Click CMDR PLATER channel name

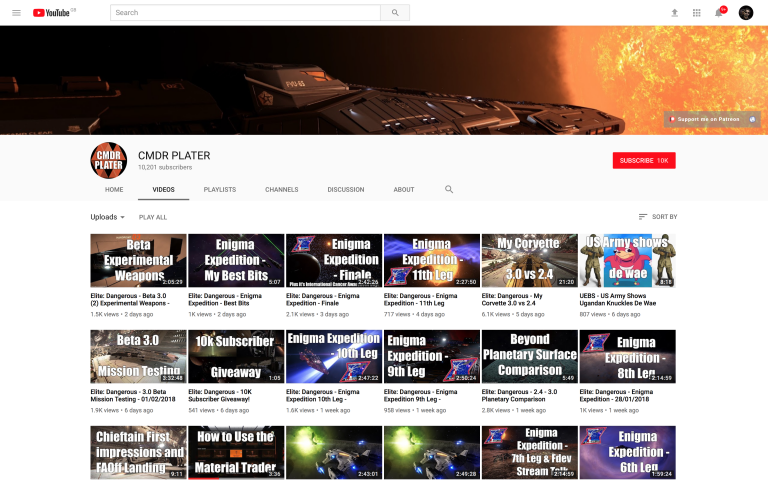[174, 155]
